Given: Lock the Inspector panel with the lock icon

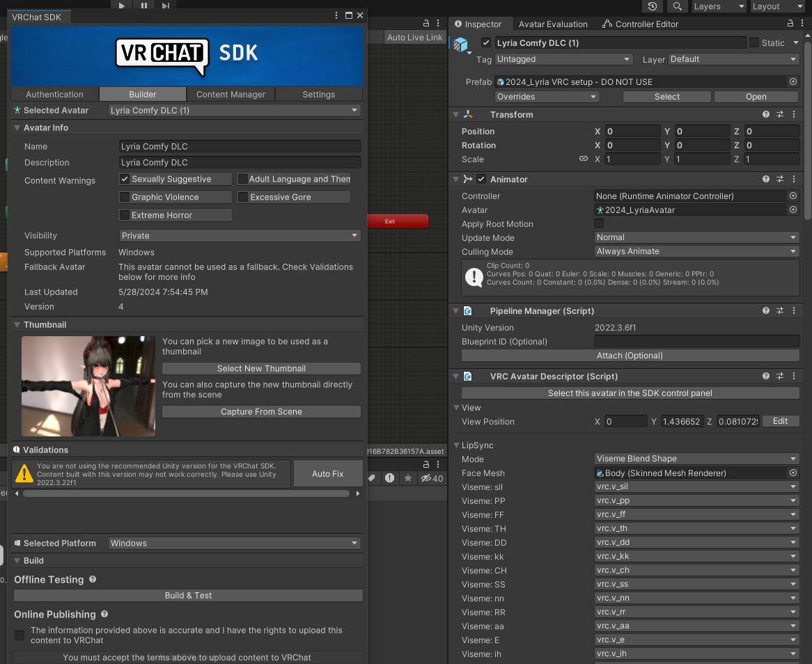Looking at the screenshot, I should point(790,23).
